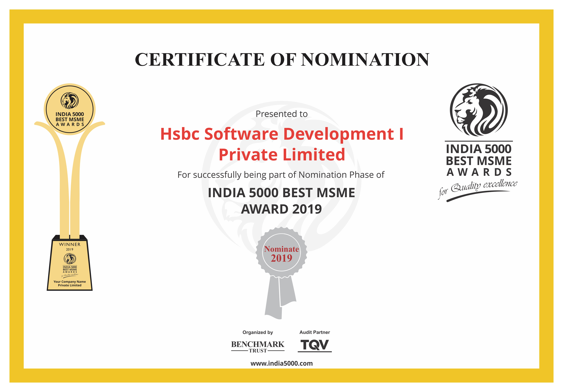Open the www.india5000.com link

(x=281, y=363)
